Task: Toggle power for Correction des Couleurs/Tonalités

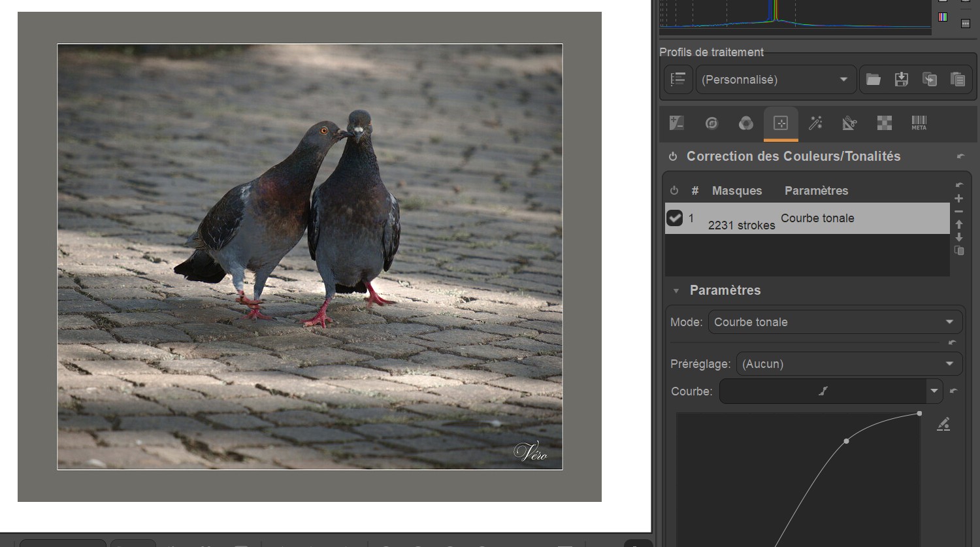Action: (x=672, y=157)
